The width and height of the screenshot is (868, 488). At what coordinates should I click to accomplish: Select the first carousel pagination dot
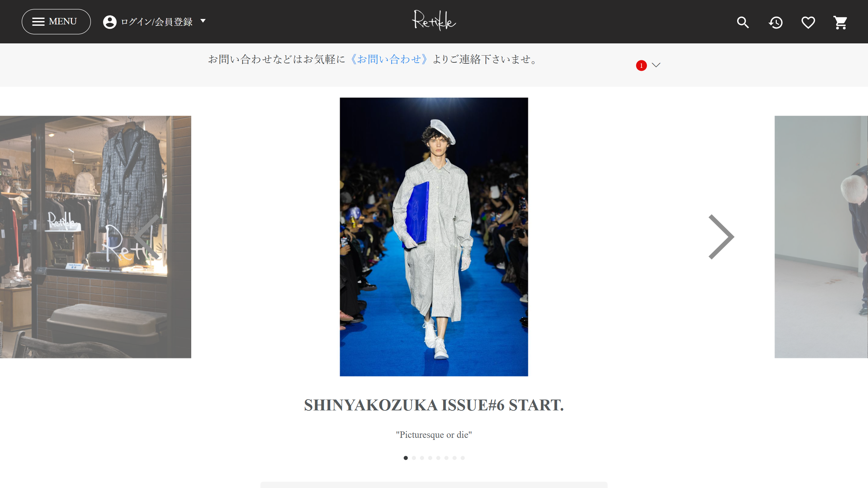[x=406, y=458]
